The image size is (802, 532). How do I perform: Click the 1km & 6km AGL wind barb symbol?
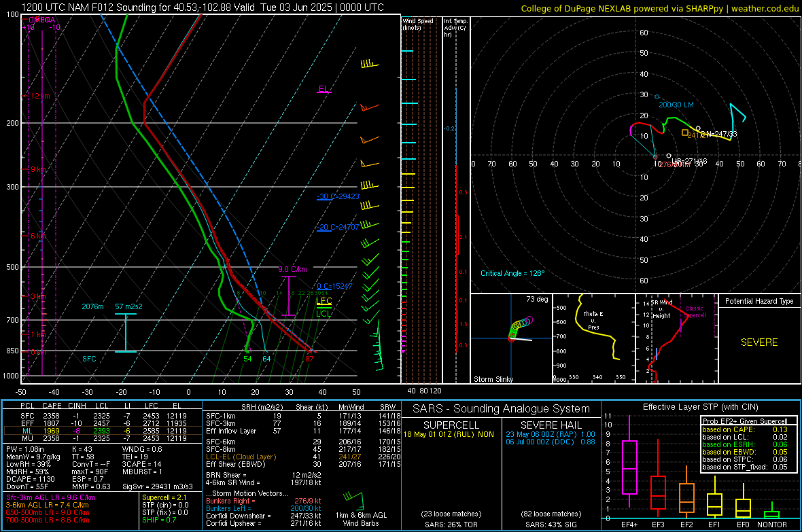[353, 500]
